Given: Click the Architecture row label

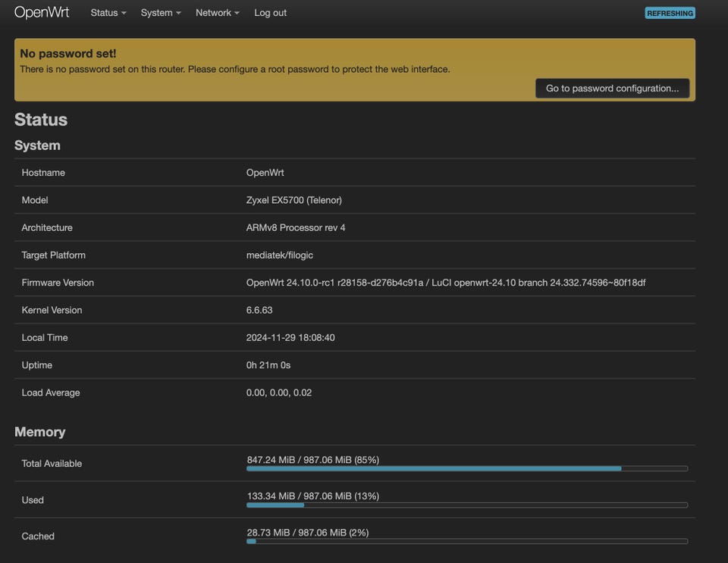Looking at the screenshot, I should pos(47,228).
